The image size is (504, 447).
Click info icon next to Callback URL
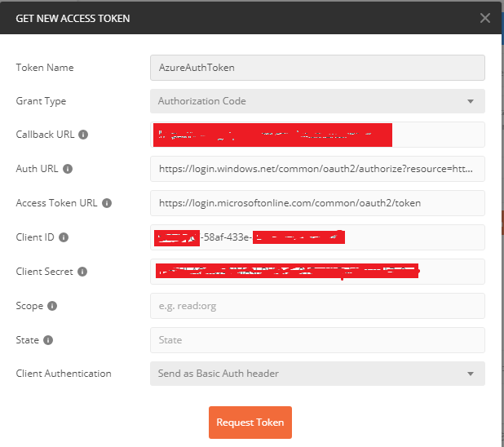(83, 135)
